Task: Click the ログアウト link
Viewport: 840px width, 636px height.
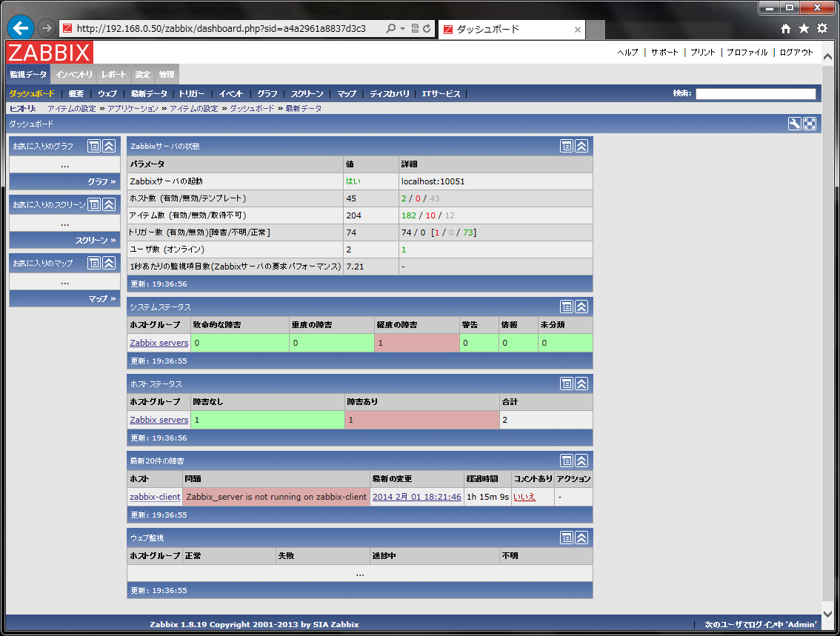Action: pos(796,53)
